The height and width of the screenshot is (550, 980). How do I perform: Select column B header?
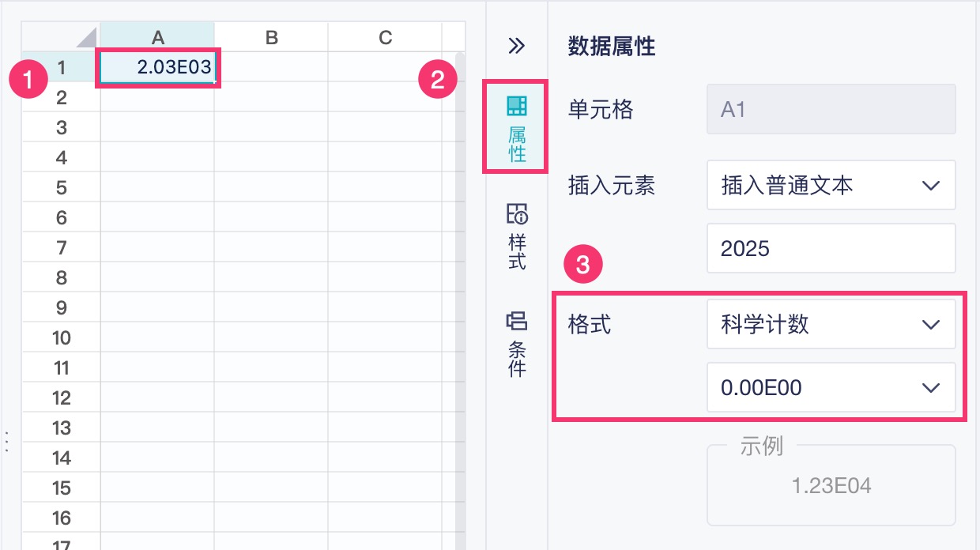click(271, 37)
